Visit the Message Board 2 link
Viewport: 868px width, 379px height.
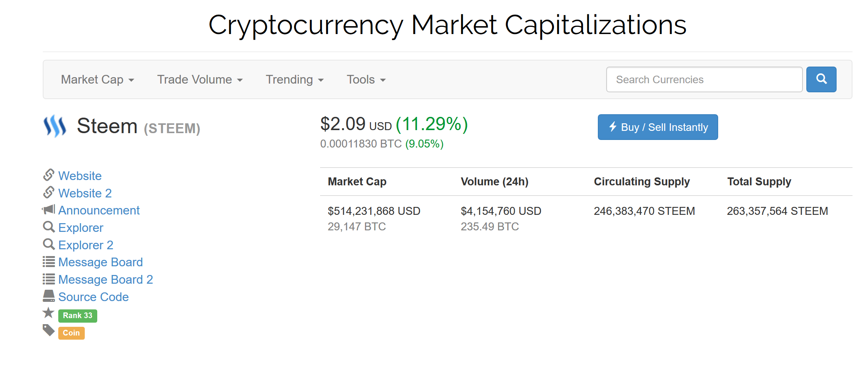[106, 280]
